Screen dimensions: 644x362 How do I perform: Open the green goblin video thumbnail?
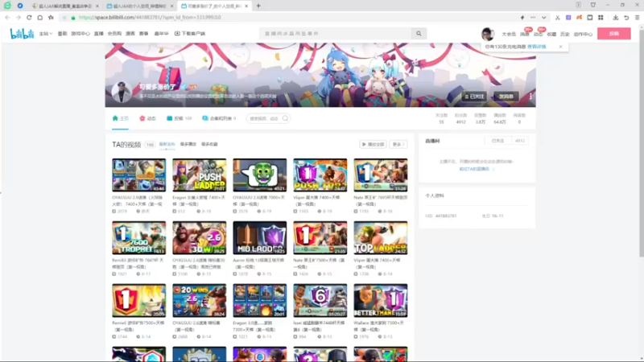coord(259,175)
